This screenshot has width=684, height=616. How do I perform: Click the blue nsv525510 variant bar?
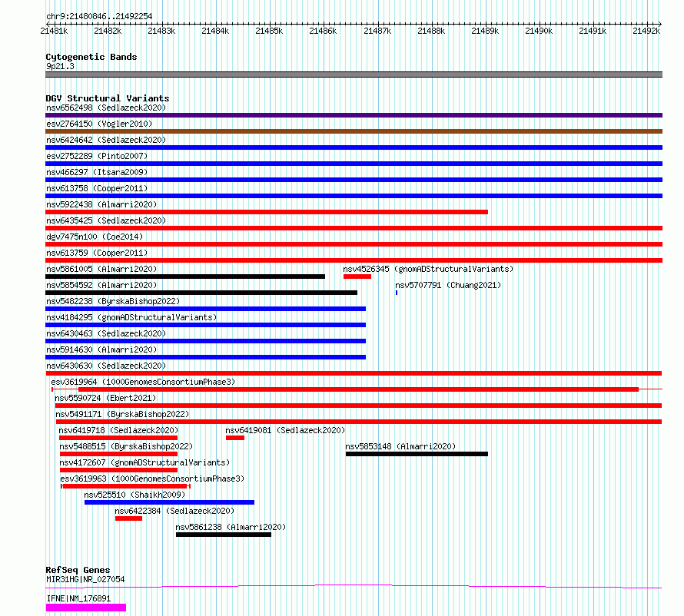point(169,502)
